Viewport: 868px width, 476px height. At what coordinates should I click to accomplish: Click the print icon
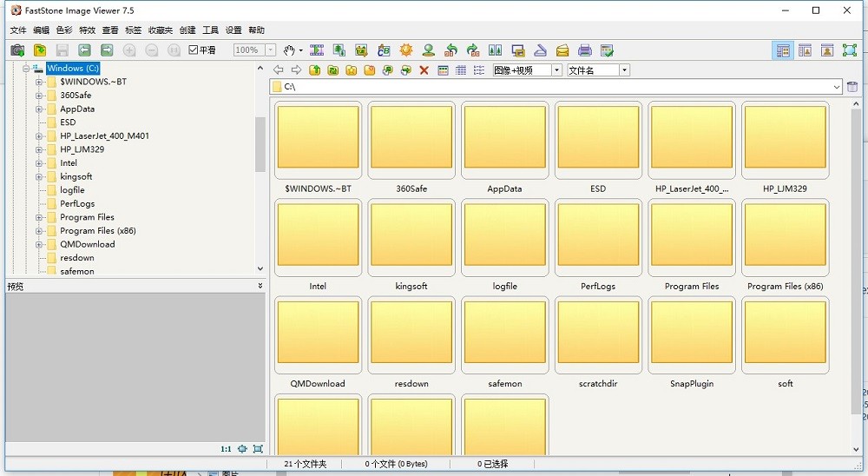point(584,50)
